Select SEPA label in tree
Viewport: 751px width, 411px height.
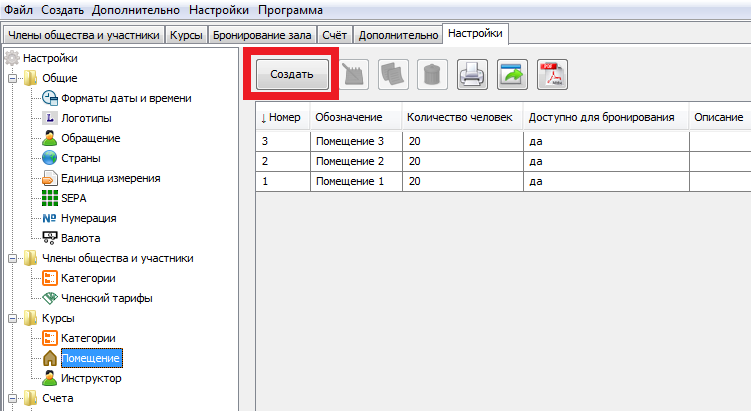(74, 198)
